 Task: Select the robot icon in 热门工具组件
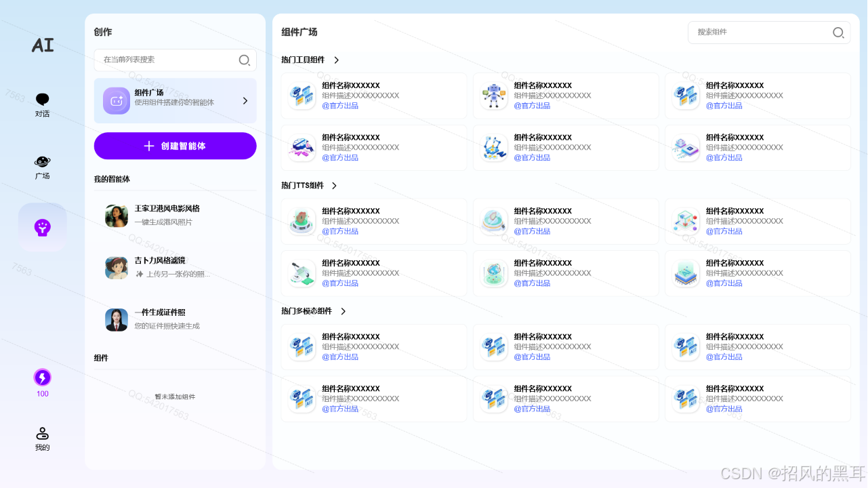coord(494,96)
